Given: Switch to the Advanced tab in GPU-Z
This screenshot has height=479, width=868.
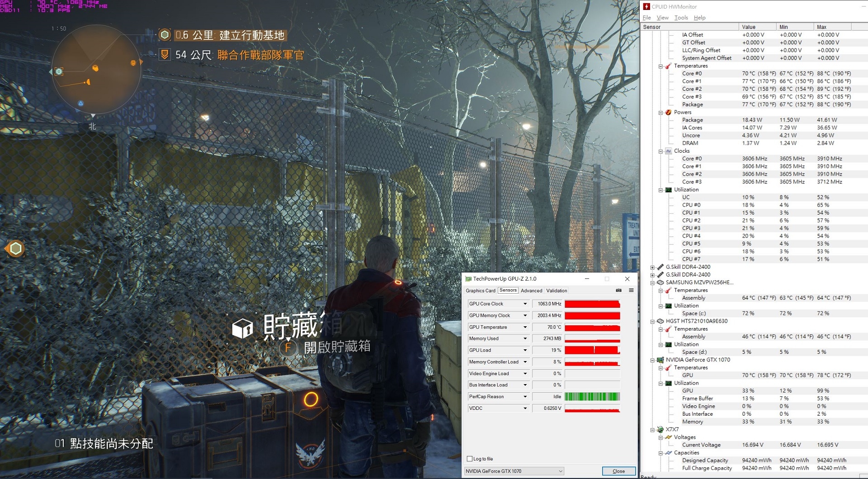Looking at the screenshot, I should tap(532, 291).
